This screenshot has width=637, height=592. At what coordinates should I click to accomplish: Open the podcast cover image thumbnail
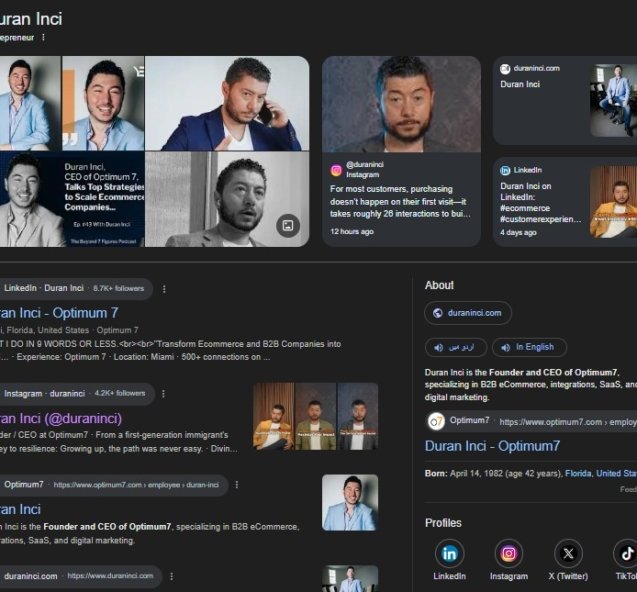pos(72,198)
